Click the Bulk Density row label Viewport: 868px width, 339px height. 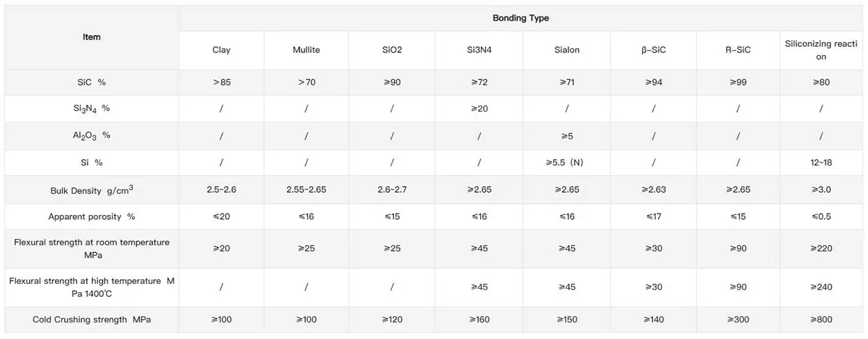(92, 190)
